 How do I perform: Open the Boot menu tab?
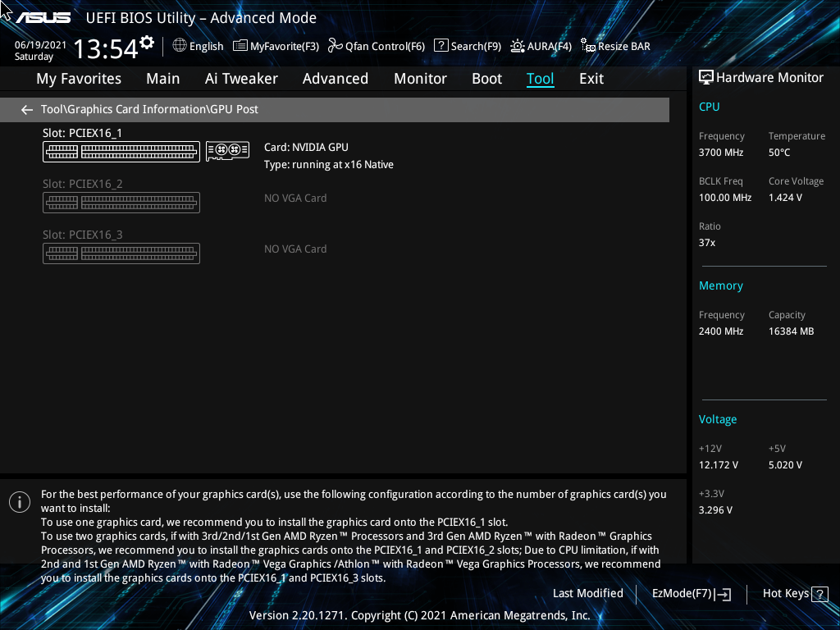(x=486, y=78)
